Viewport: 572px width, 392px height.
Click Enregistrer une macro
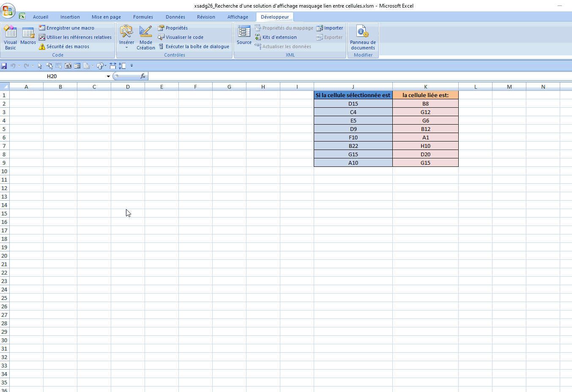67,28
